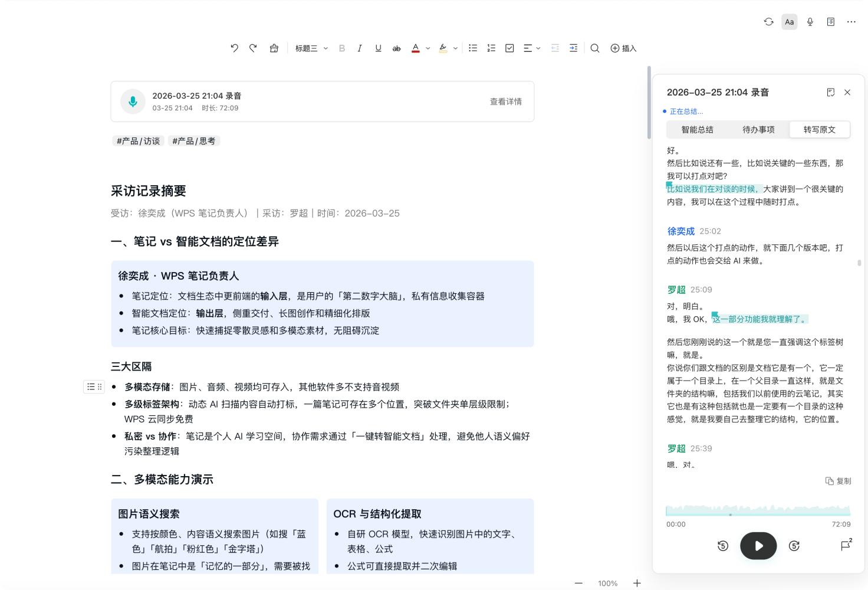Toggle bold formatting
Viewport: 868px width, 590px height.
coord(341,48)
